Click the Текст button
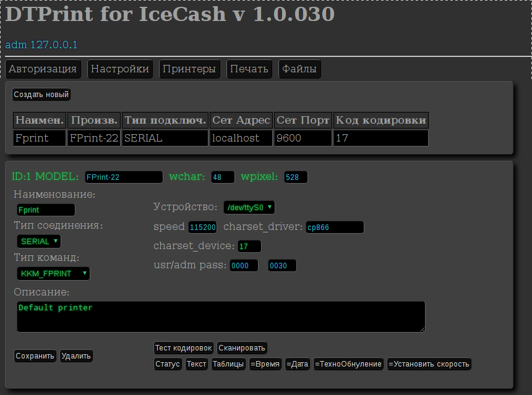 [x=196, y=364]
